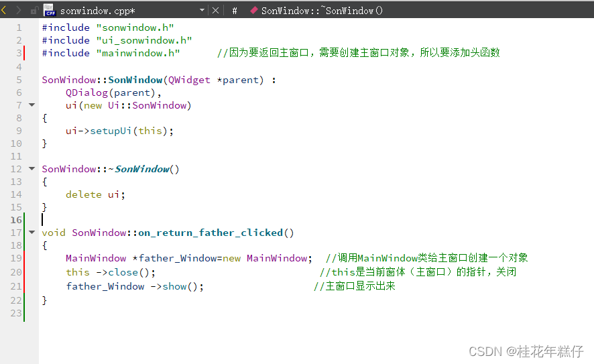Open the sonwindow.cpp file dropdown arrow
The image size is (594, 364).
pos(202,10)
